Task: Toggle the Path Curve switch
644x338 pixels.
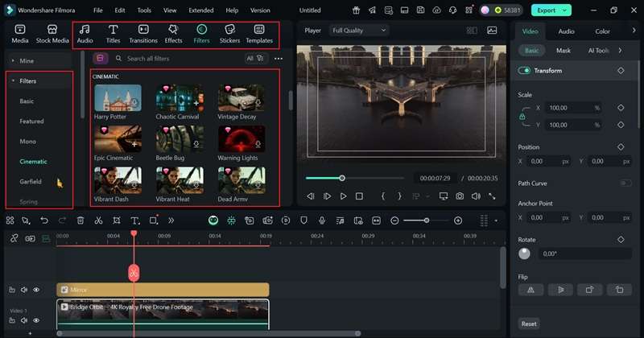Action: [x=625, y=183]
